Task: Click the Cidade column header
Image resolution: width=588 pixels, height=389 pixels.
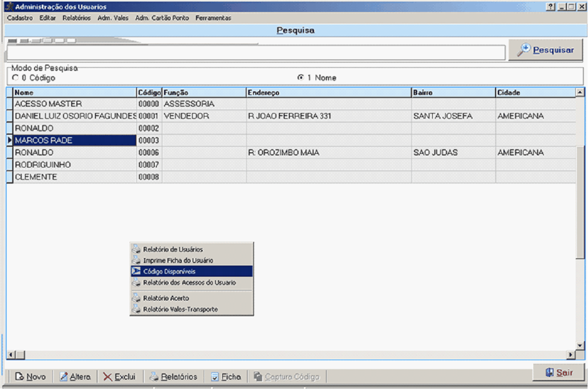Action: 534,93
